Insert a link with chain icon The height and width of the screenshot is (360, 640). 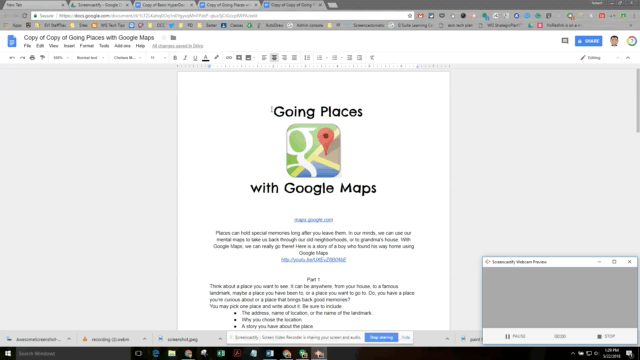point(229,58)
